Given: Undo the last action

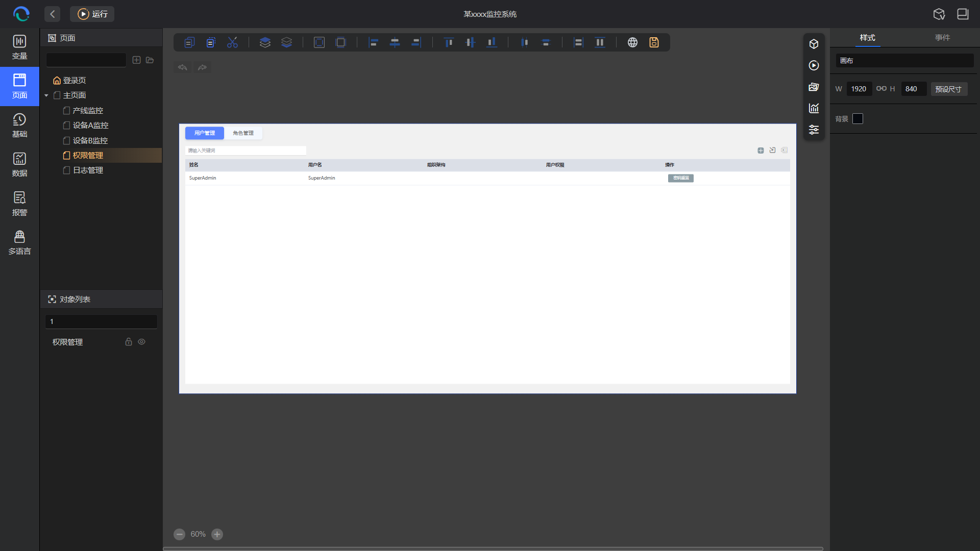Looking at the screenshot, I should tap(183, 67).
